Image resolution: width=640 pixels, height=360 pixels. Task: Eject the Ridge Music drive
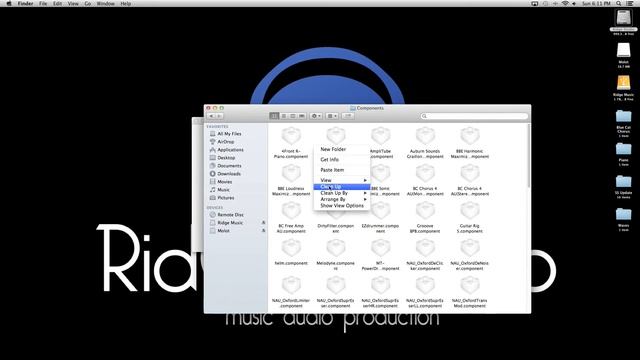[x=263, y=223]
